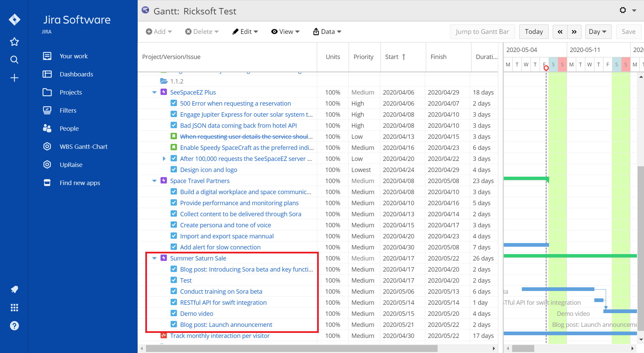This screenshot has height=353, width=644.
Task: Collapse the Summer Saturn Sale node
Action: tap(154, 258)
